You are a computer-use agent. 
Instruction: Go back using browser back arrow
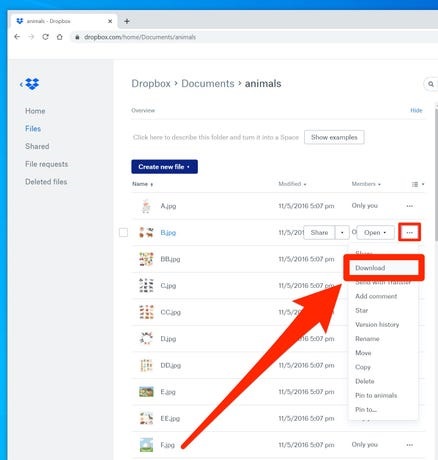pyautogui.click(x=17, y=37)
